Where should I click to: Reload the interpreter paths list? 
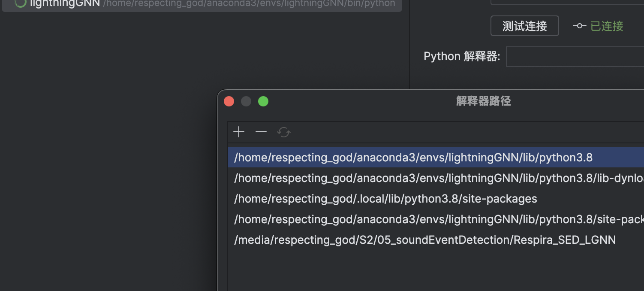pos(284,132)
